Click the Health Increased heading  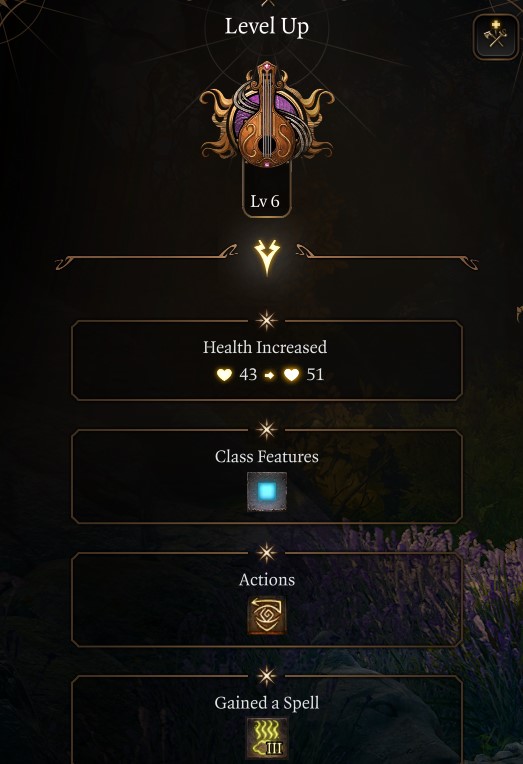265,347
